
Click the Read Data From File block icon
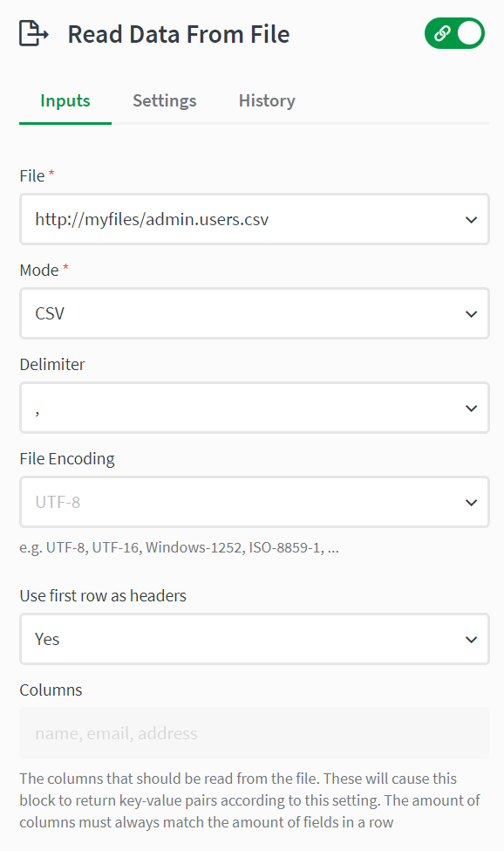click(x=33, y=33)
